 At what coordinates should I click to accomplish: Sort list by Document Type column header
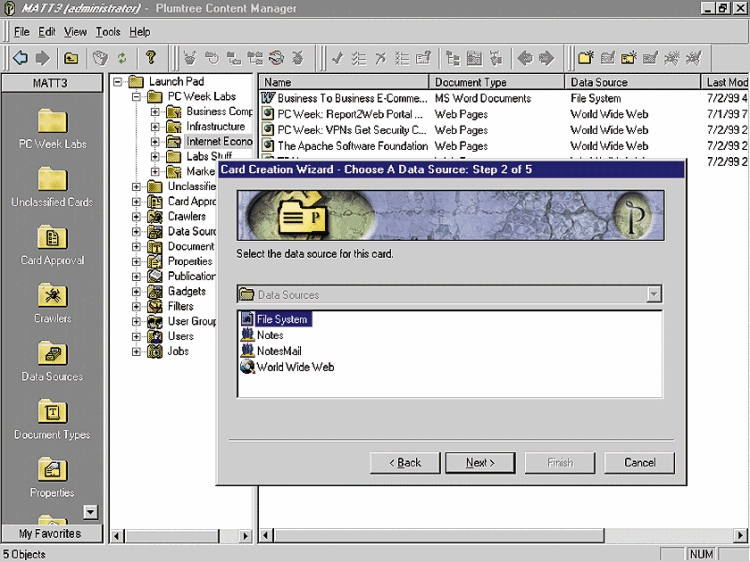[497, 82]
